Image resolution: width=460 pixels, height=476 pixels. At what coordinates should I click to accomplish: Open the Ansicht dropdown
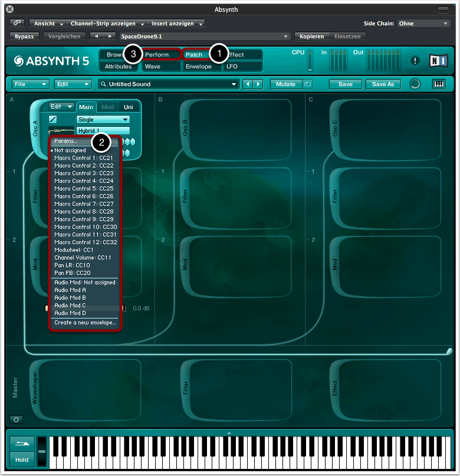pyautogui.click(x=48, y=24)
